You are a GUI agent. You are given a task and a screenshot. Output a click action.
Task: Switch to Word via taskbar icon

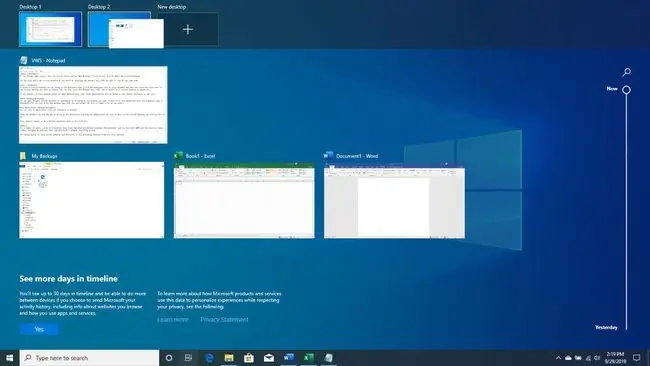tap(289, 358)
